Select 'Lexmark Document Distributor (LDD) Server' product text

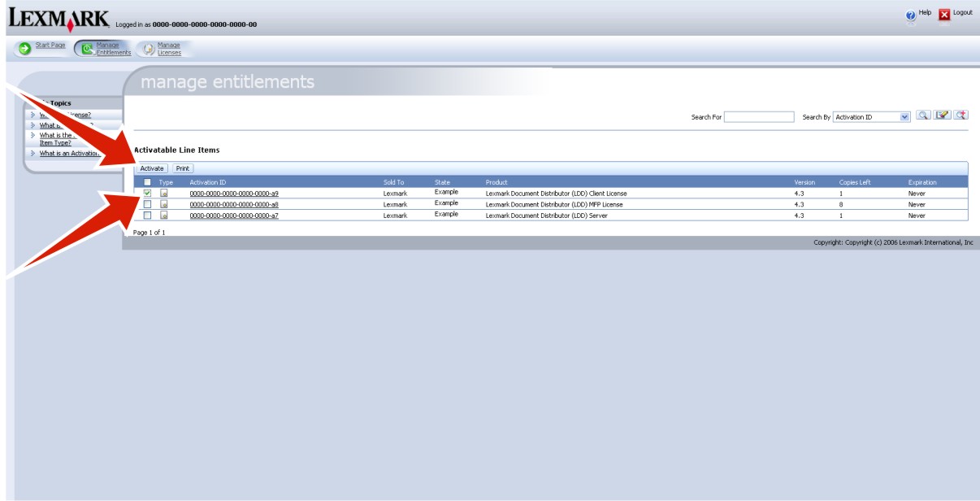click(x=547, y=216)
